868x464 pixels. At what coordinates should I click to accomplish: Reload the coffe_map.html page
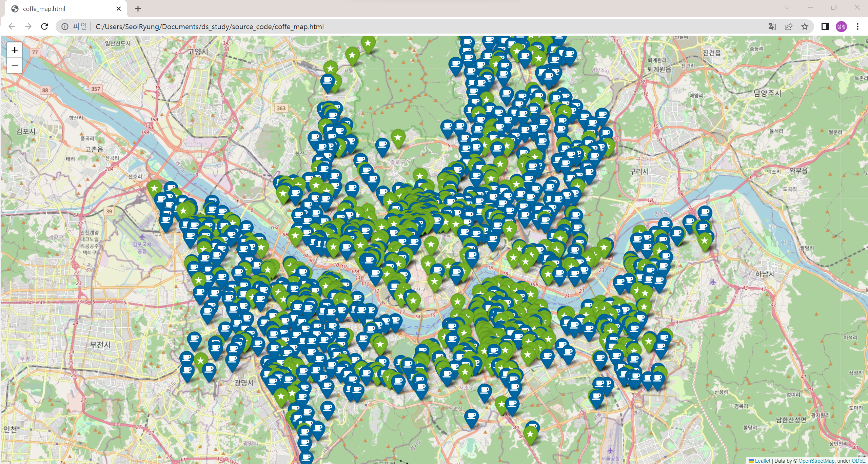tap(44, 26)
